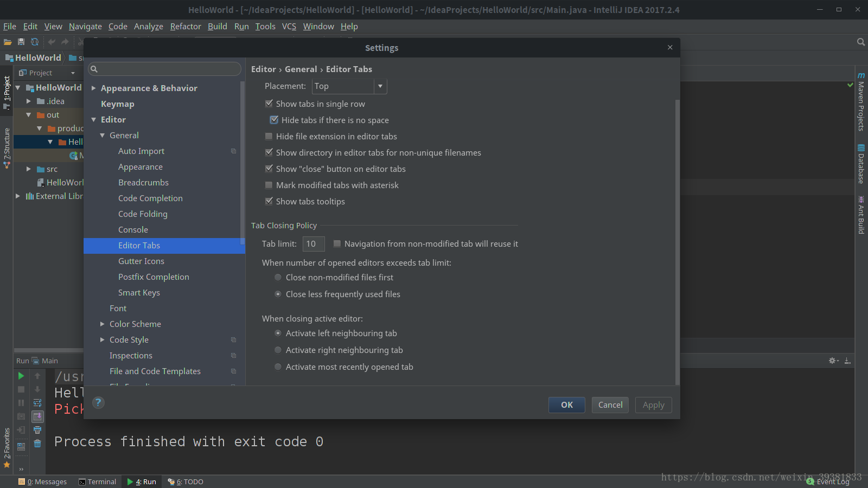The width and height of the screenshot is (868, 488).
Task: Click the Search Everywhere magnifier icon
Action: tap(860, 42)
